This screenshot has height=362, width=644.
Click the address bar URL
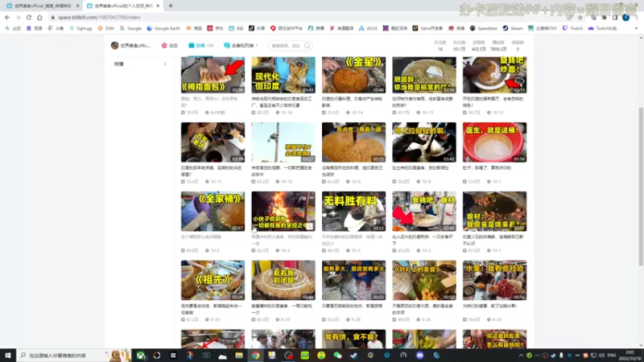click(x=99, y=18)
